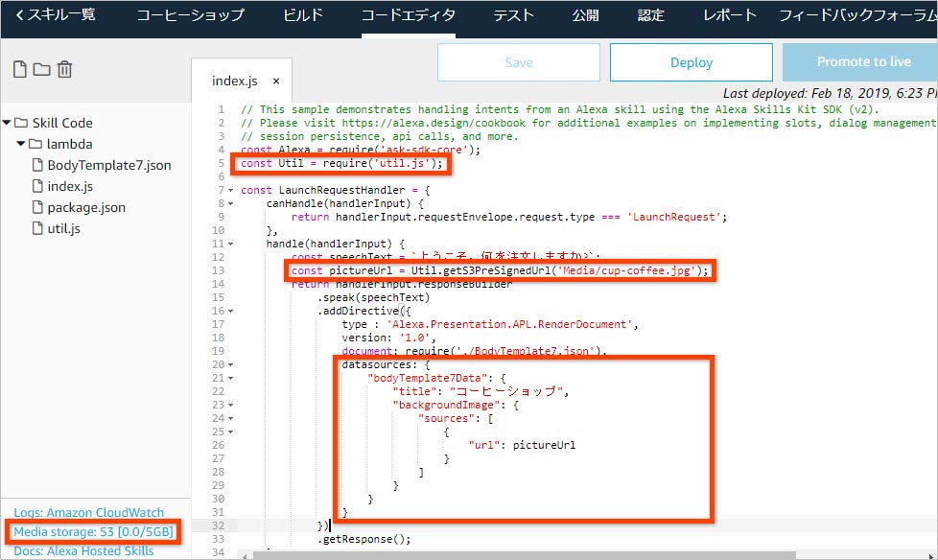Screen dimensions: 938x560
Task: Fold code at line 21
Action: [x=231, y=378]
